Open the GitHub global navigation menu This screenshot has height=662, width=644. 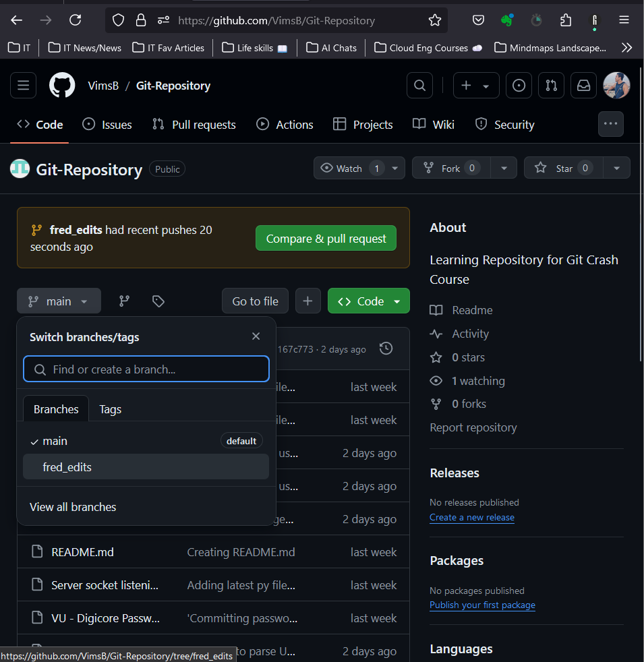coord(23,86)
